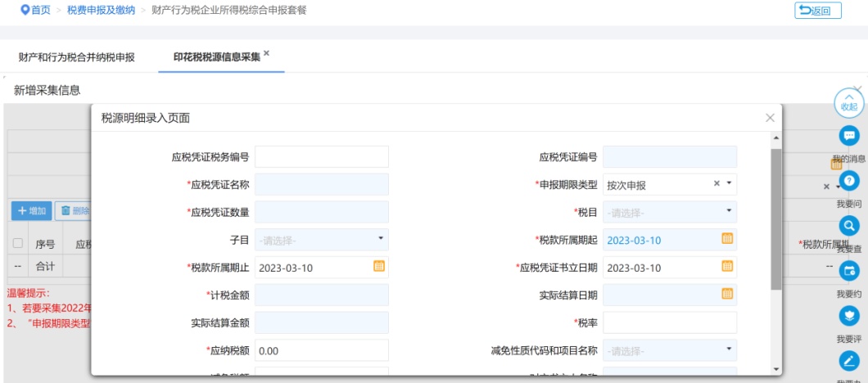Click the 返回 back button
This screenshot has height=383, width=868.
(x=817, y=10)
